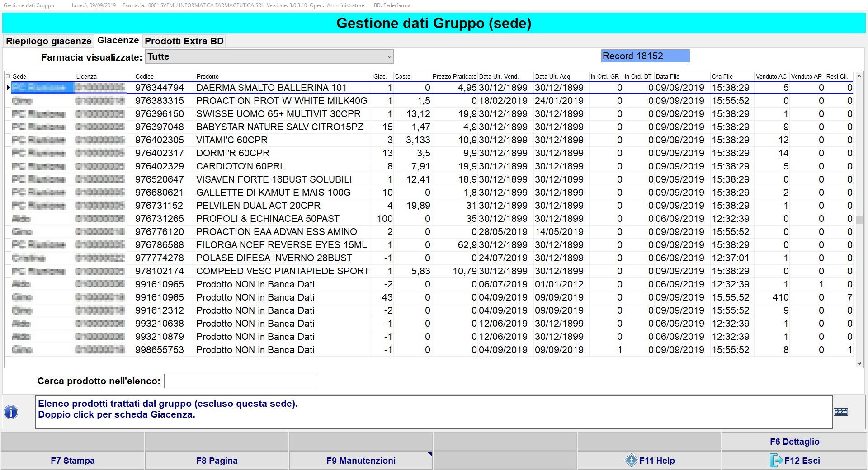This screenshot has width=868, height=470.
Task: Open the Prodotti Extra BD tab
Action: [x=184, y=41]
